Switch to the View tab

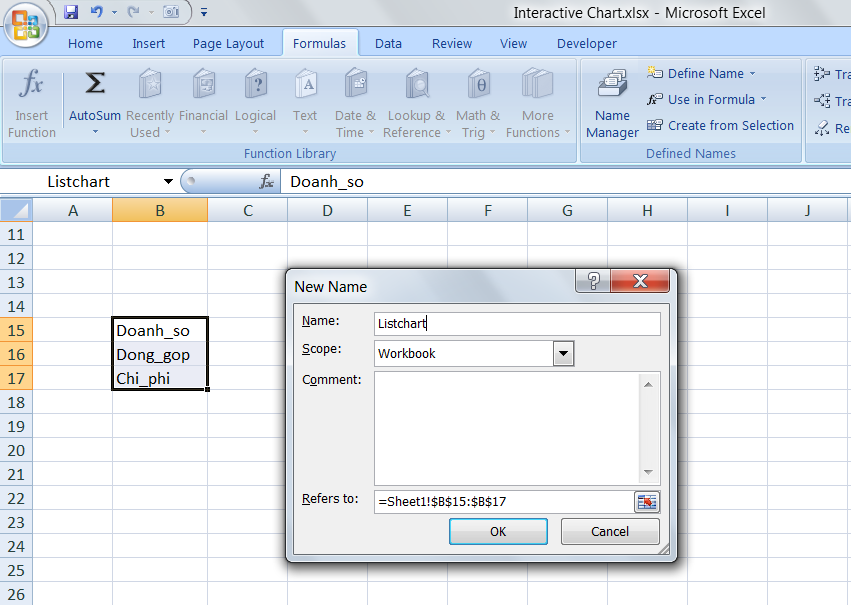coord(513,43)
